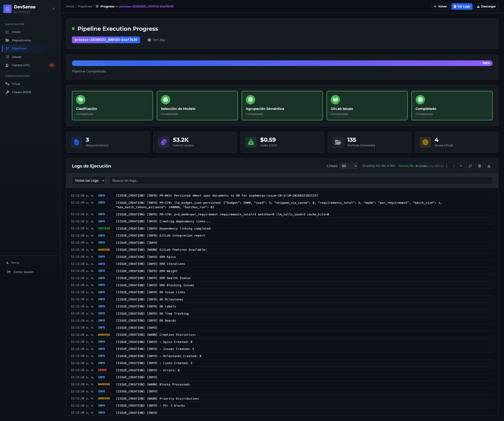The width and height of the screenshot is (504, 421).
Task: Collapse the sidebar with chevron arrow
Action: point(53,9)
